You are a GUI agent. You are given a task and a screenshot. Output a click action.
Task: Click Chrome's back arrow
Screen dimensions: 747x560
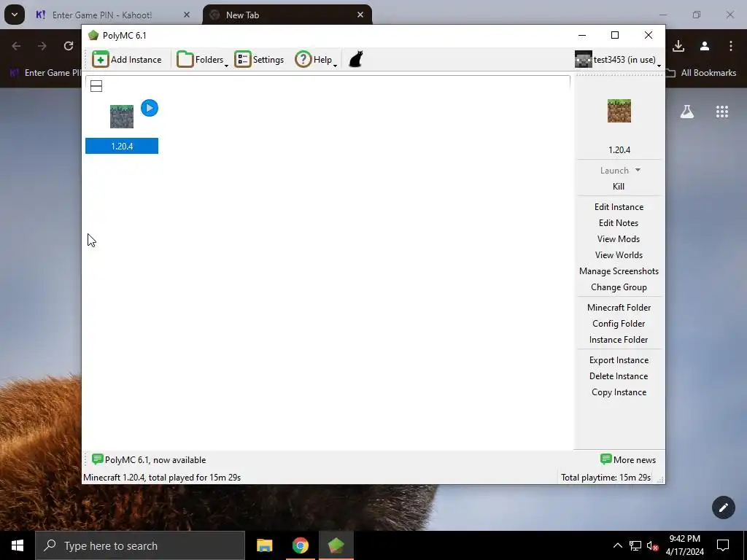click(x=16, y=46)
